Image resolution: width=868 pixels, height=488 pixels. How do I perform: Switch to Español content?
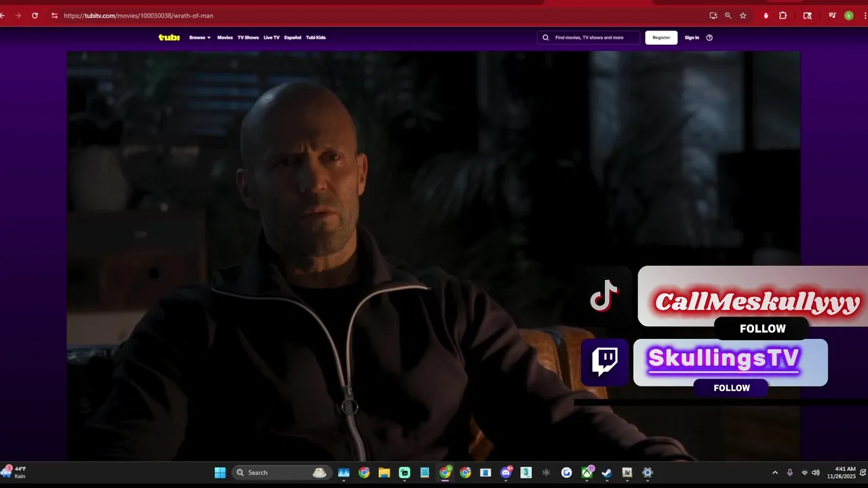point(293,38)
